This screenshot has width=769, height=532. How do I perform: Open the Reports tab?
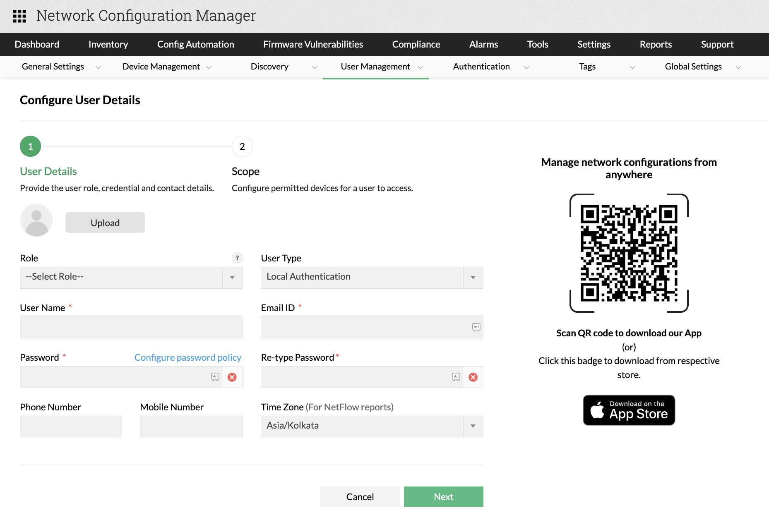point(656,44)
